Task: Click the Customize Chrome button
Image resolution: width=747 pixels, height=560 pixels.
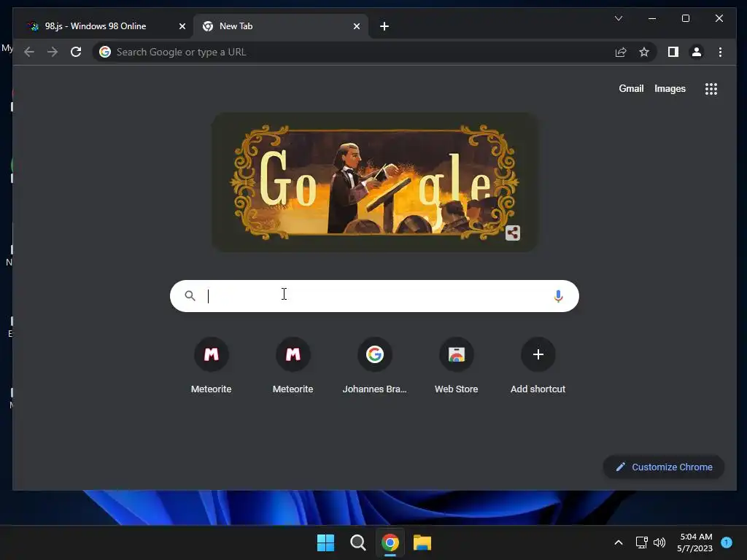Action: [664, 467]
